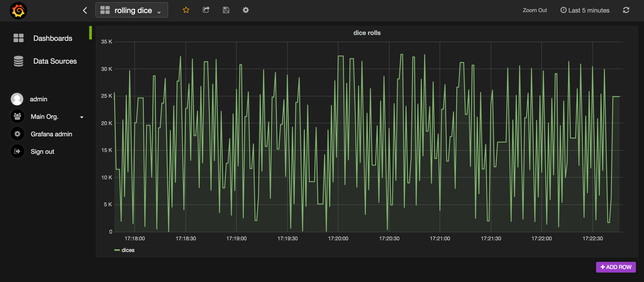
Task: Click the Grafana admin gear icon
Action: click(x=17, y=134)
